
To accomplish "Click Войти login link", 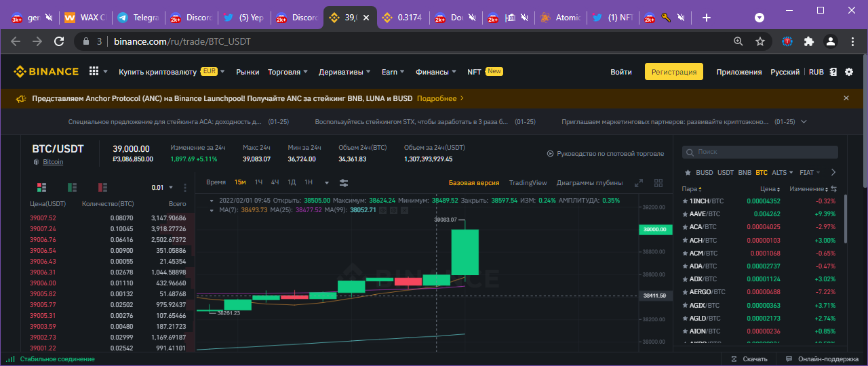I will tap(620, 72).
